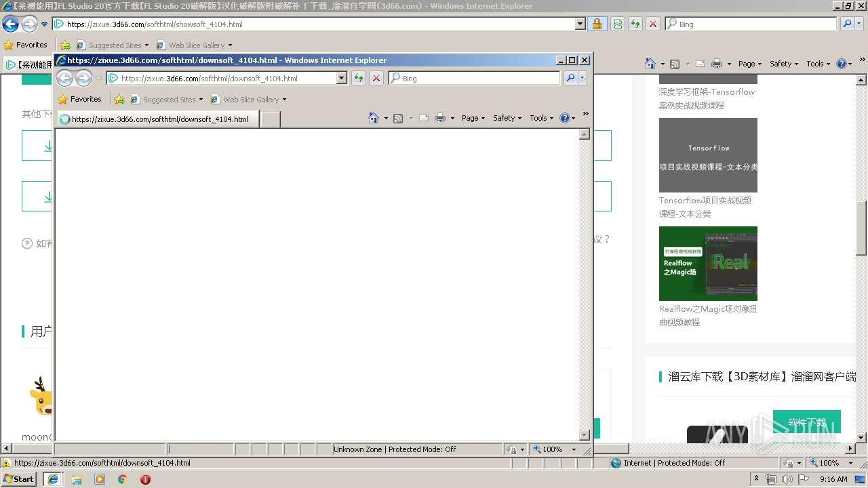Image resolution: width=868 pixels, height=488 pixels.
Task: Click Print icon in main window command bar
Action: pyautogui.click(x=717, y=64)
